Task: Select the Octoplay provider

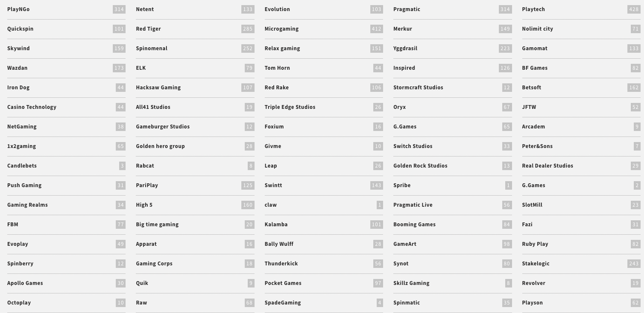Action: pyautogui.click(x=66, y=303)
